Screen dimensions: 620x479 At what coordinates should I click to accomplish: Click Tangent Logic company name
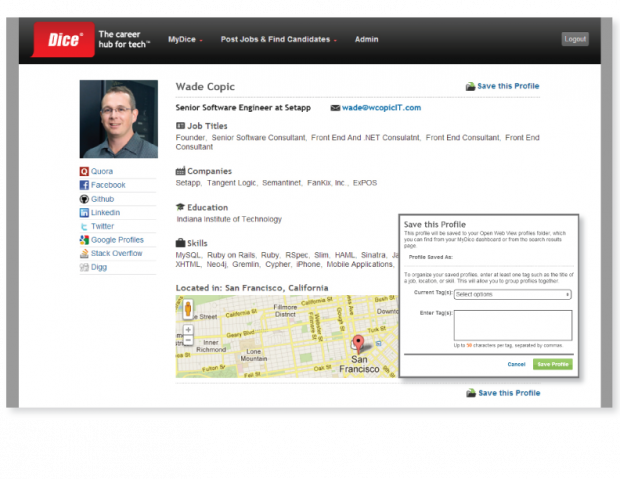point(231,183)
